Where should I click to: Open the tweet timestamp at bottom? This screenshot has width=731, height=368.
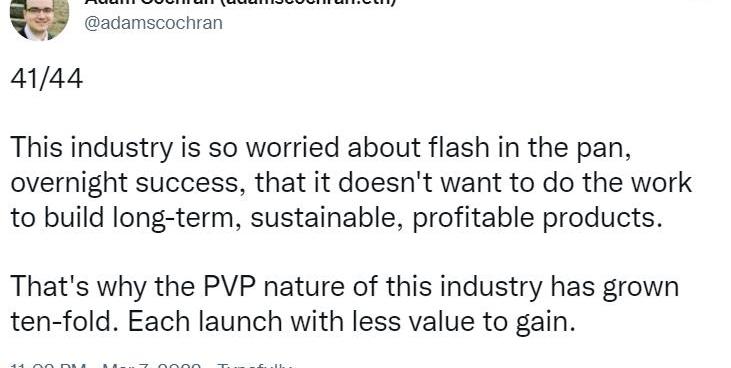pos(106,365)
